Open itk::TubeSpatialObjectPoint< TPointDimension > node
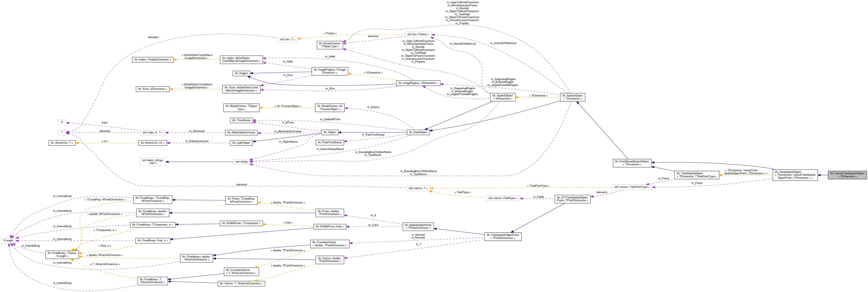Image resolution: width=868 pixels, height=292 pixels. (502, 237)
